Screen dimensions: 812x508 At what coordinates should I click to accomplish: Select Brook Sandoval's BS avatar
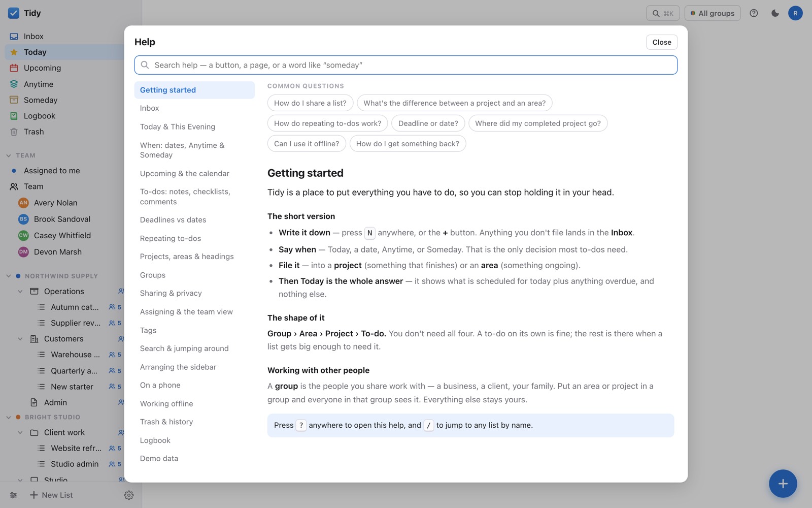pyautogui.click(x=23, y=219)
